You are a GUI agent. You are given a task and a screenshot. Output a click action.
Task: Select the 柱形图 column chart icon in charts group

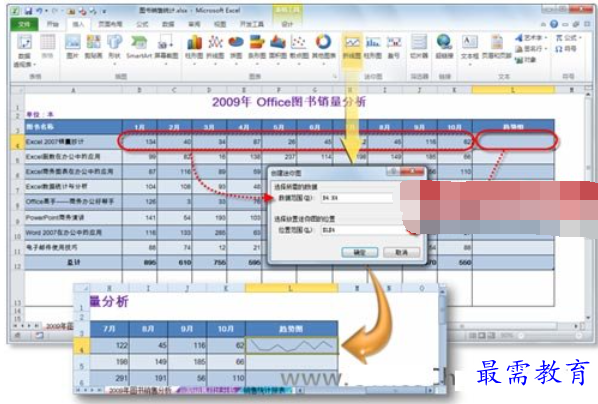pos(195,43)
